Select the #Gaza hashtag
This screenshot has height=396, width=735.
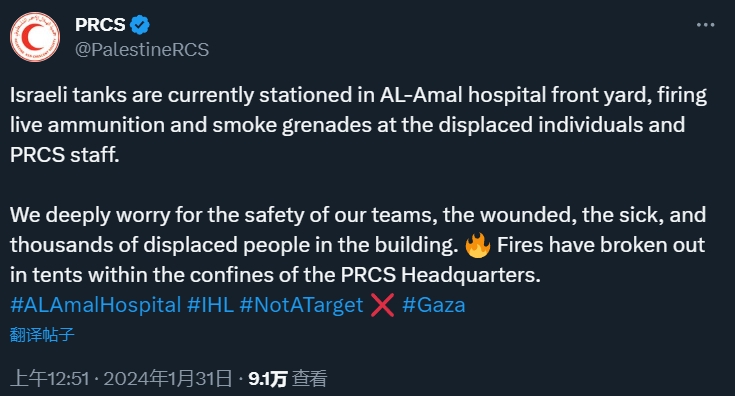tap(434, 305)
